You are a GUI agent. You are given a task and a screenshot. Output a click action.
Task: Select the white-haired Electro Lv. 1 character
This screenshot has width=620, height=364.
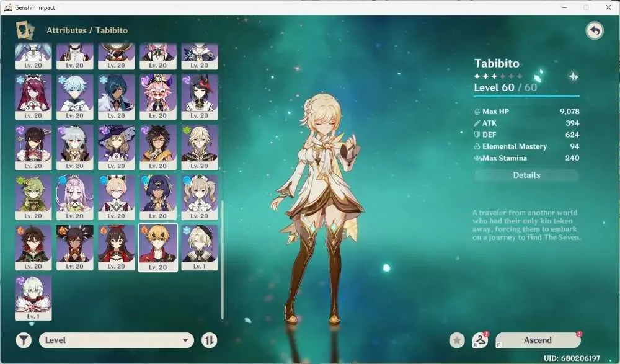[x=33, y=298]
